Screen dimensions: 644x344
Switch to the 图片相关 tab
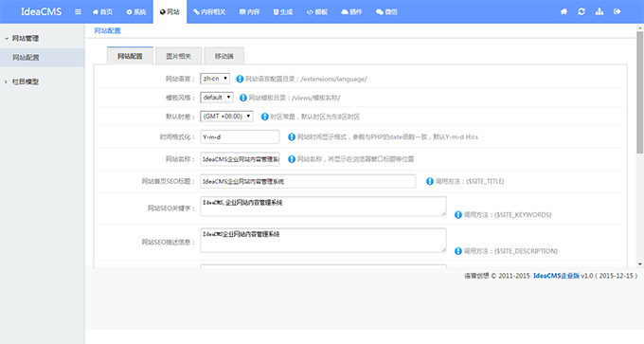coord(178,56)
